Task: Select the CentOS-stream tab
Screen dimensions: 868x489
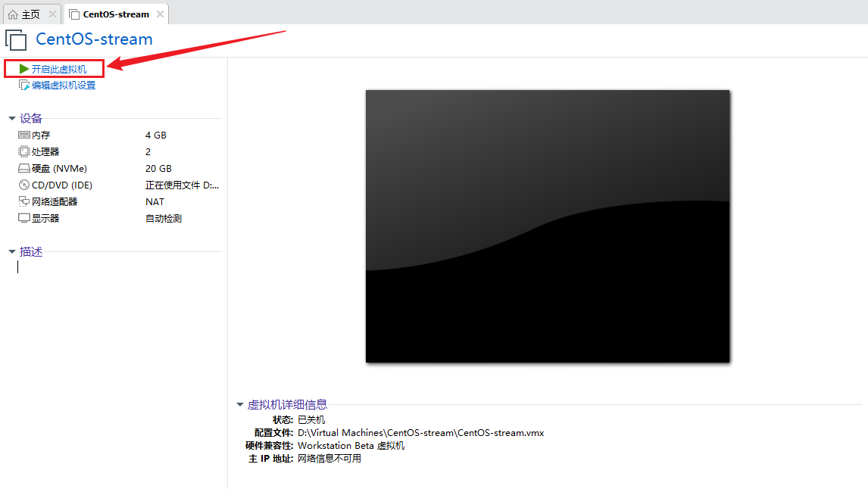Action: point(116,14)
